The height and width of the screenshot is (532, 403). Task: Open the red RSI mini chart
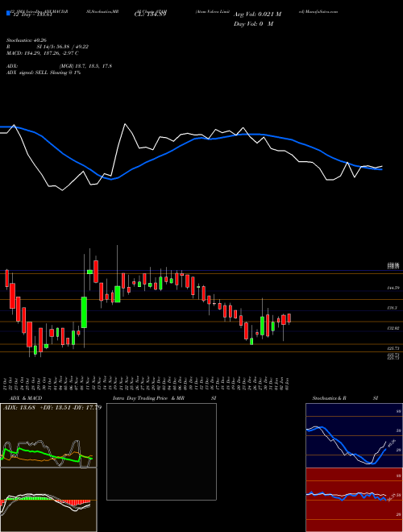click(x=354, y=500)
